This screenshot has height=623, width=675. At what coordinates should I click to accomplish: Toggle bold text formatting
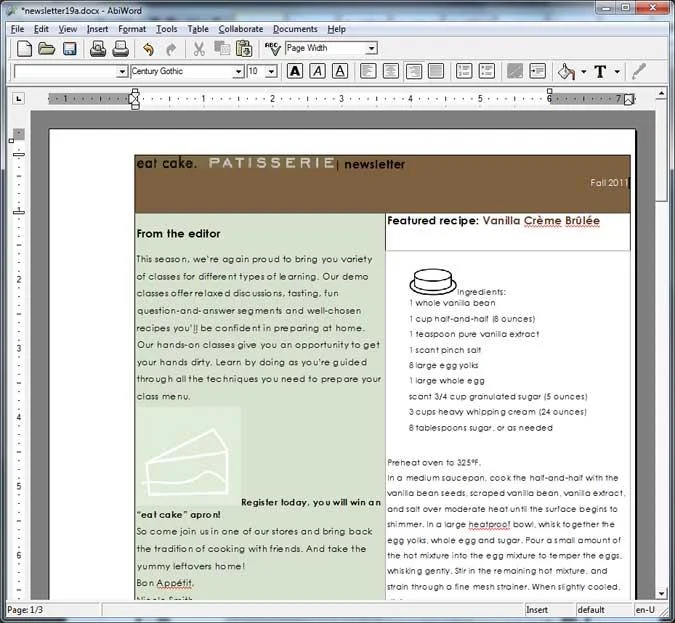point(295,71)
